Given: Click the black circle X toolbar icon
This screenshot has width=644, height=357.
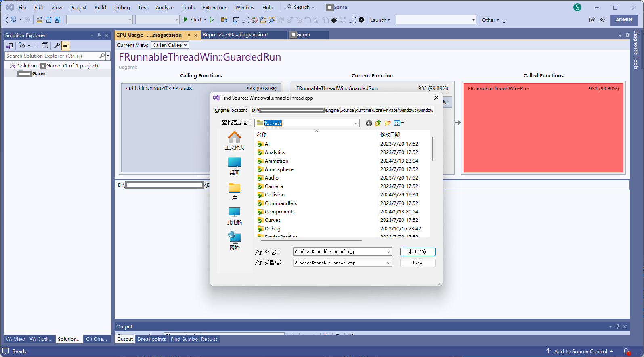Looking at the screenshot, I should click(361, 20).
